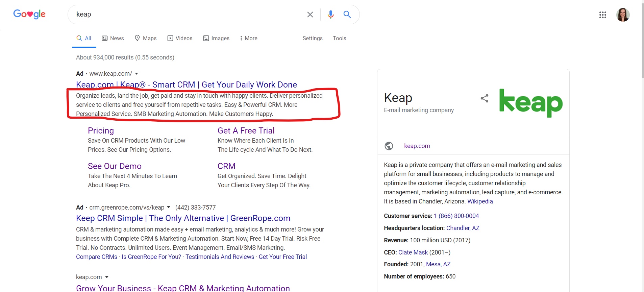Click the phone number (442) 333-7577

[x=195, y=208]
